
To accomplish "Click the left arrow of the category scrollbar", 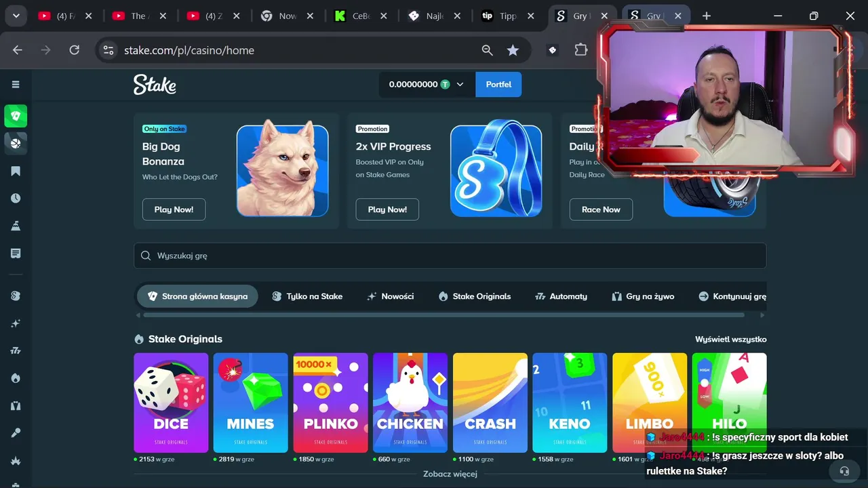I will click(138, 314).
